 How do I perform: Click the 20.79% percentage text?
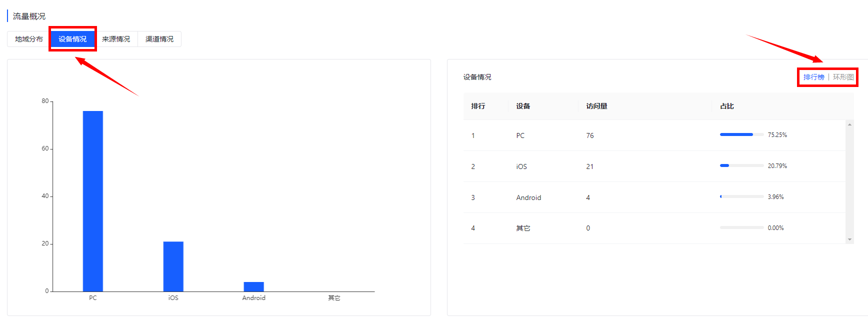point(777,166)
